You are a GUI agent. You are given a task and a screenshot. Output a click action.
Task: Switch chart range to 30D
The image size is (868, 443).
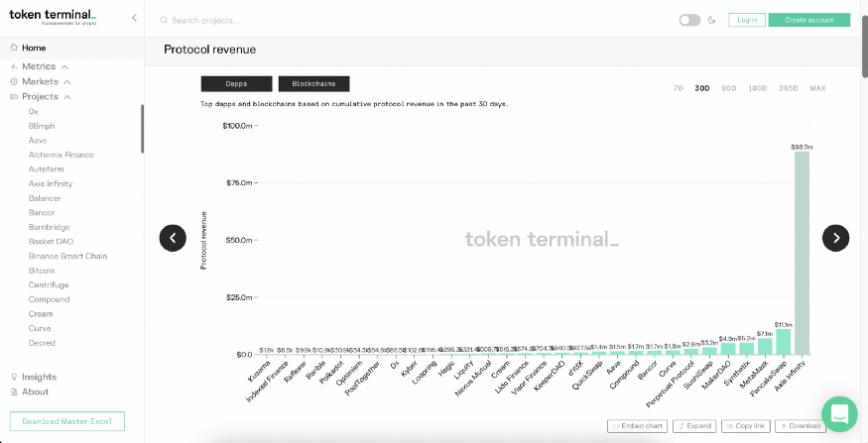tap(702, 88)
